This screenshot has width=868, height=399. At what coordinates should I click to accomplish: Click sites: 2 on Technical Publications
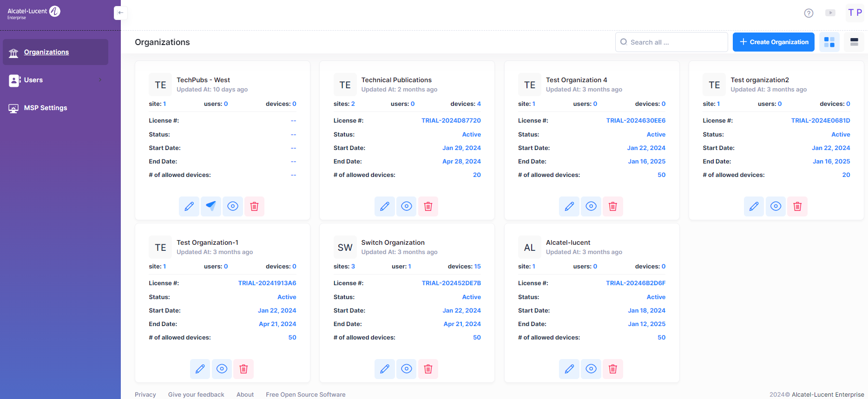[x=344, y=104]
